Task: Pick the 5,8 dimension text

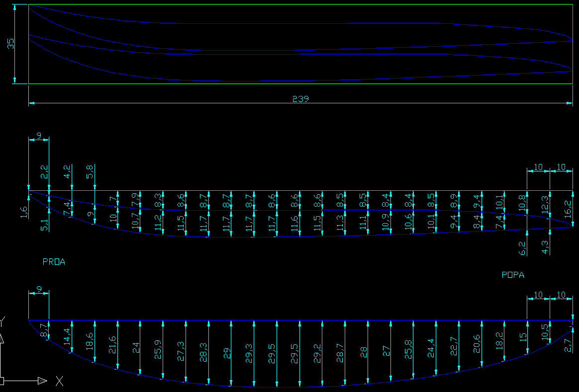Action: [x=90, y=172]
